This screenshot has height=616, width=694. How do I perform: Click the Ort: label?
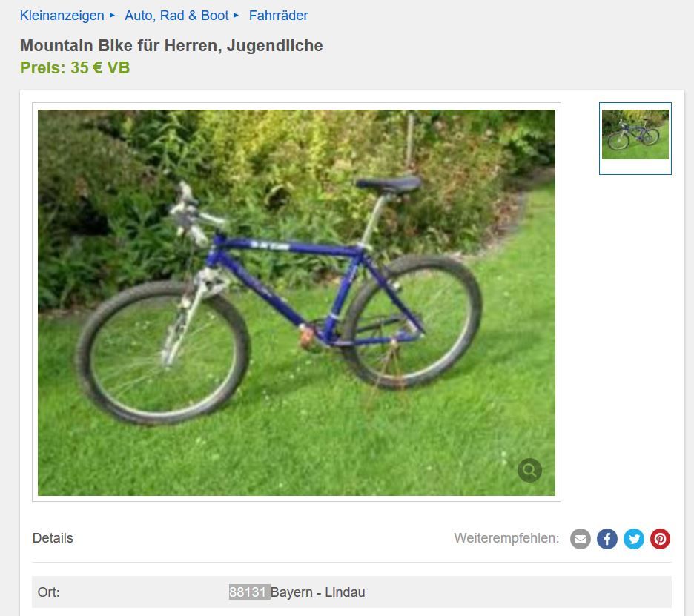tap(49, 592)
